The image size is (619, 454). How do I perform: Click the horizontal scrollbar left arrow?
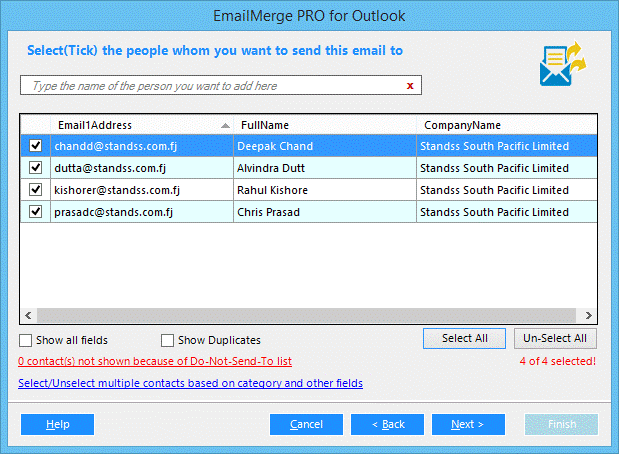click(28, 315)
